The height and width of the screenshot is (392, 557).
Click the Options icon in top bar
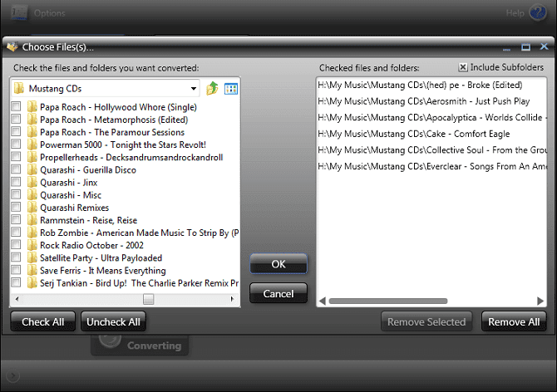click(19, 12)
